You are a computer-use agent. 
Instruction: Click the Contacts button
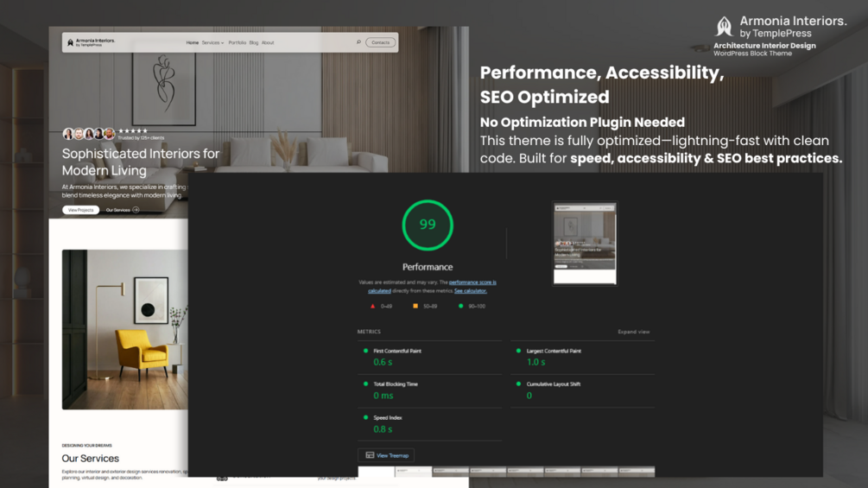380,42
